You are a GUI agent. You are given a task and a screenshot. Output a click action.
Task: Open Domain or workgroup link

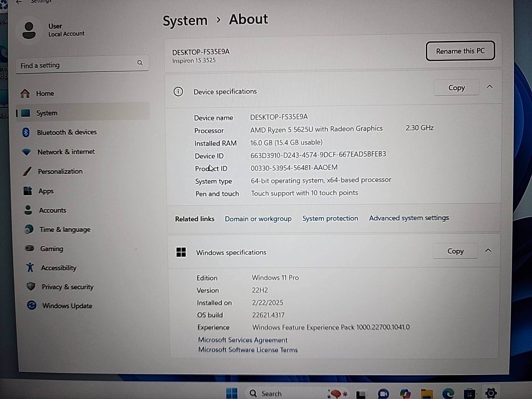[x=258, y=219]
